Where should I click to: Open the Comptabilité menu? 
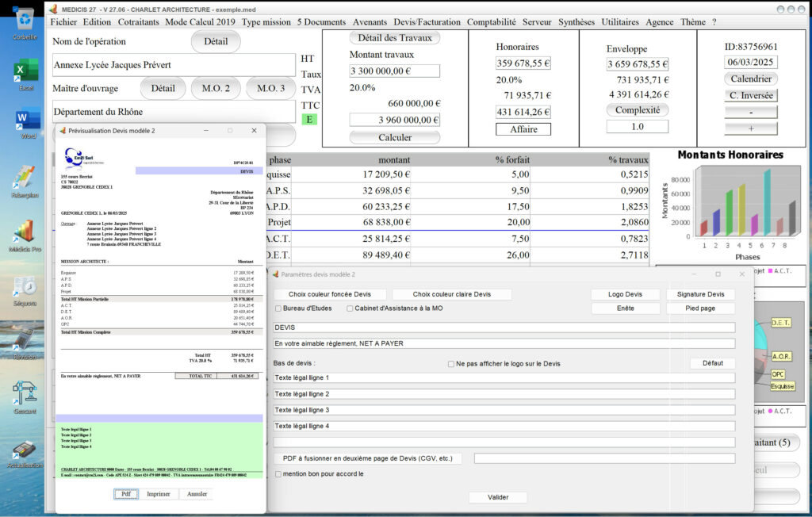pos(492,22)
